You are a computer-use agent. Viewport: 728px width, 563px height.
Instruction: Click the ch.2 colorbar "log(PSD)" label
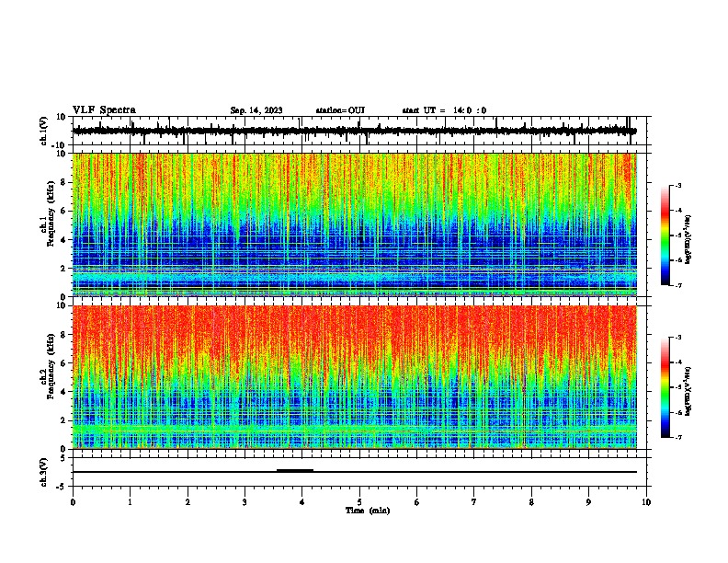click(x=688, y=391)
